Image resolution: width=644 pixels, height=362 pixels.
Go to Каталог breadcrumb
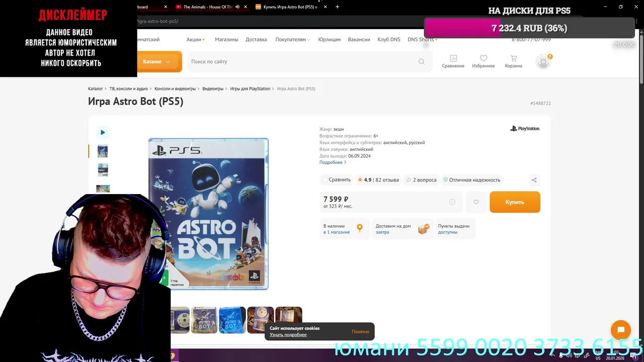(96, 88)
